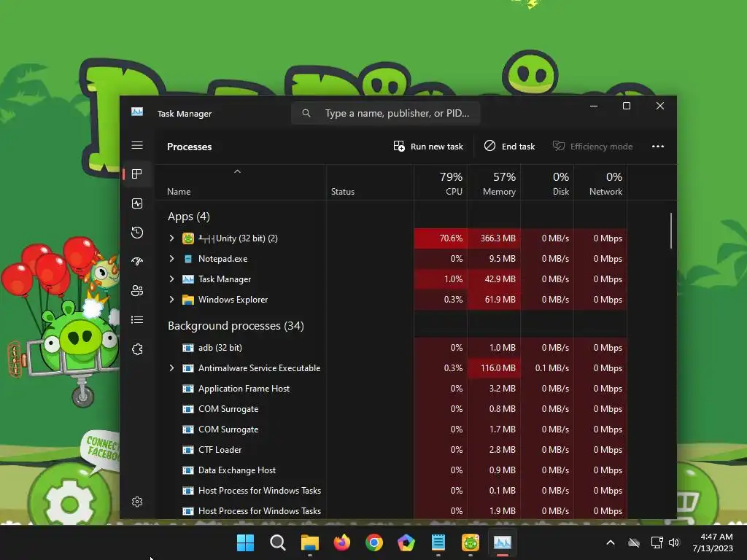
Task: Click the CTF Loader process icon
Action: tap(188, 449)
